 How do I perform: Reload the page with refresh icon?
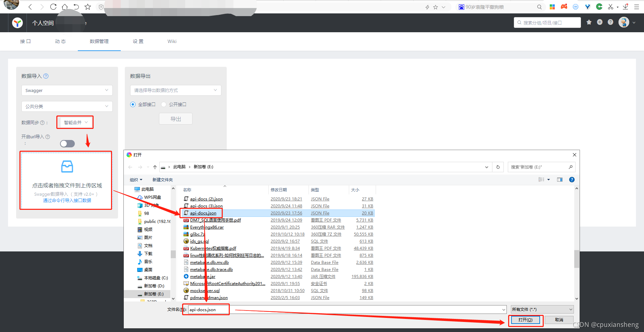53,7
